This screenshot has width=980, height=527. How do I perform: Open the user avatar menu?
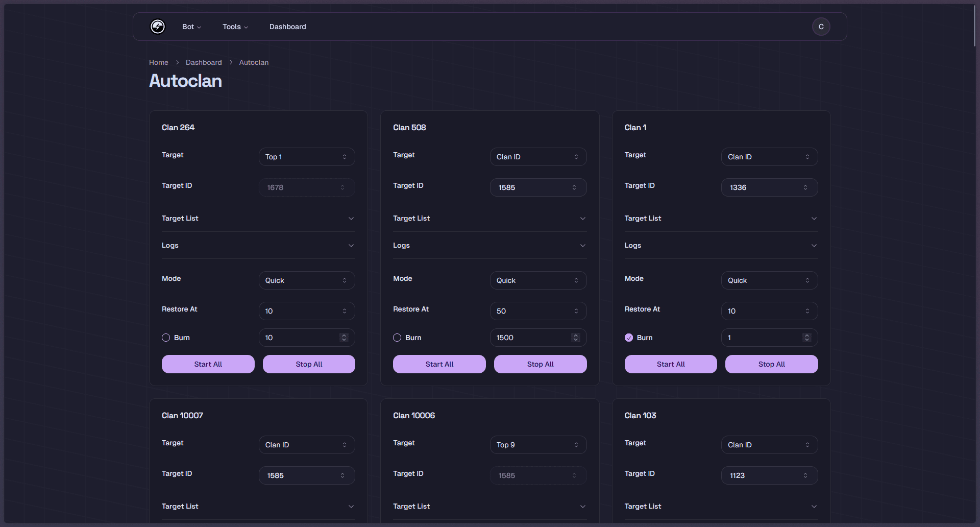tap(821, 27)
